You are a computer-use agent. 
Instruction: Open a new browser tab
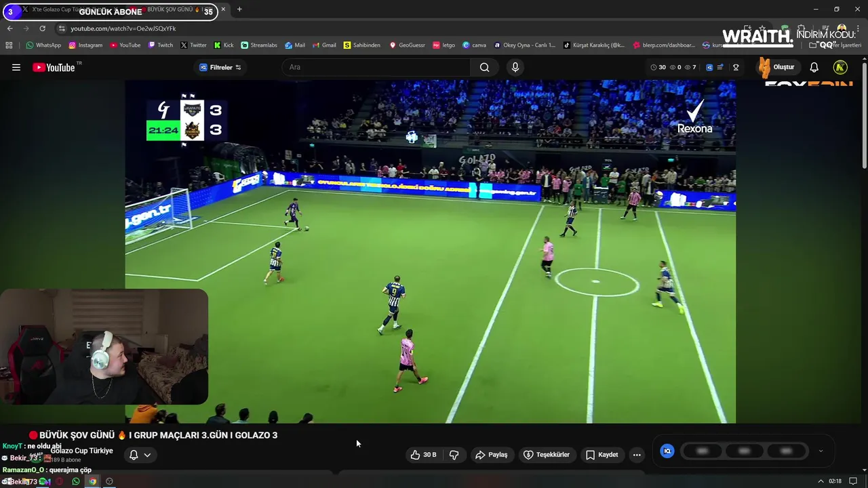pyautogui.click(x=239, y=9)
